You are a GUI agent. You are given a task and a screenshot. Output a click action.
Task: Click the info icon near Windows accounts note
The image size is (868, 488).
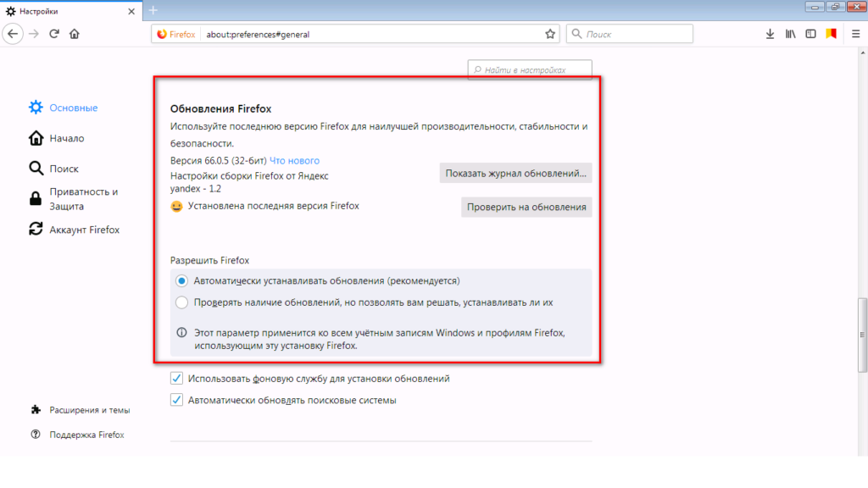181,332
